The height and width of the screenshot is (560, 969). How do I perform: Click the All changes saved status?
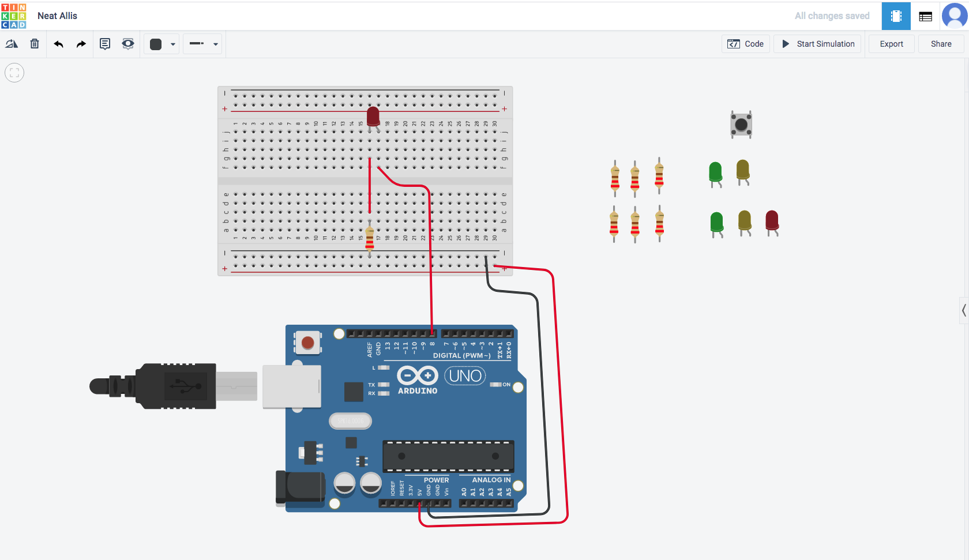tap(832, 16)
